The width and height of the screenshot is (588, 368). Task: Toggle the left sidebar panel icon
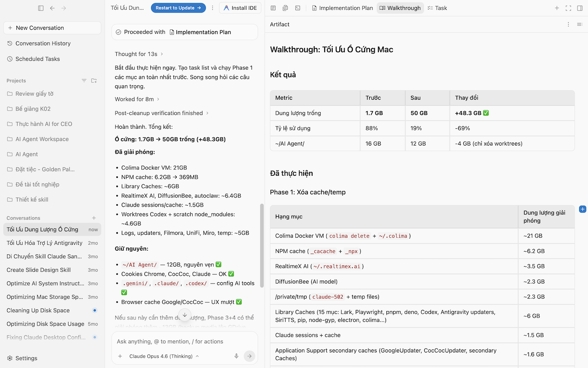41,8
